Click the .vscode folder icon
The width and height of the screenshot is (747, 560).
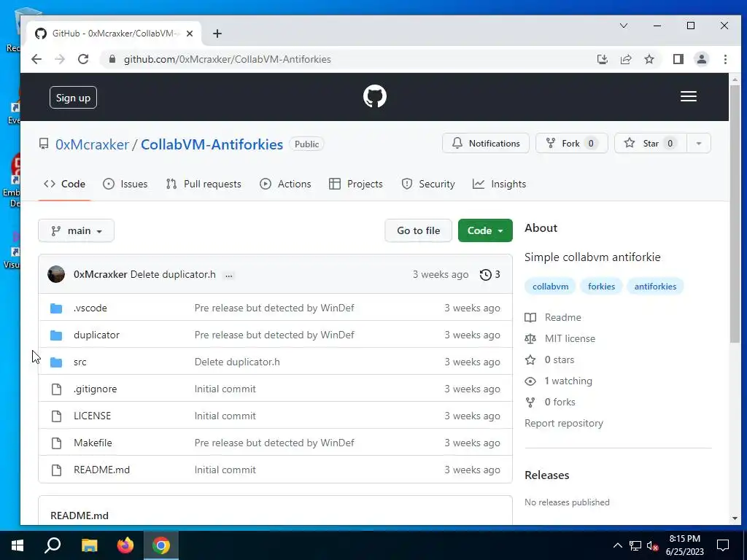point(56,308)
